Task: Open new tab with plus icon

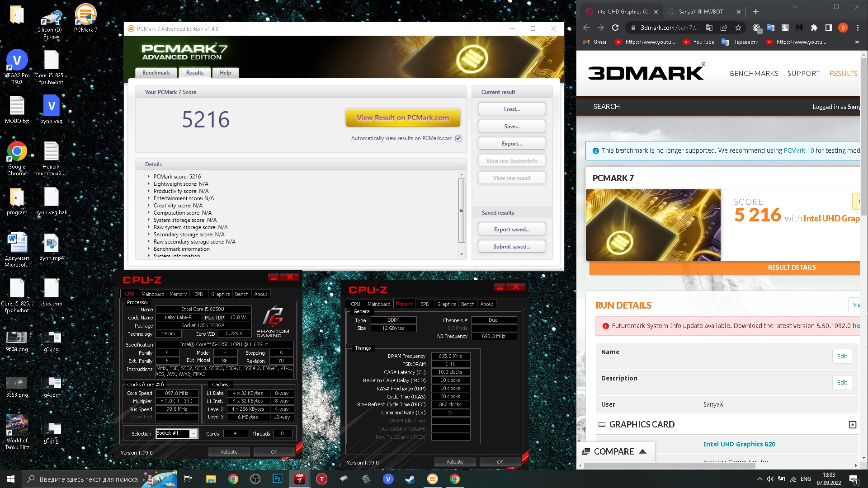Action: point(756,12)
